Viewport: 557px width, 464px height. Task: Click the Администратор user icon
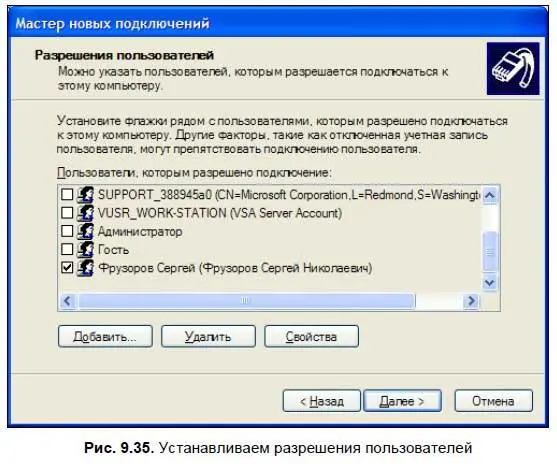[x=86, y=231]
